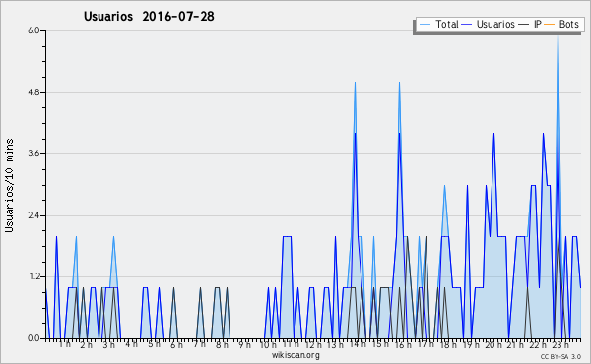Click the '23 h' x-axis label
The height and width of the screenshot is (364, 591).
(560, 344)
